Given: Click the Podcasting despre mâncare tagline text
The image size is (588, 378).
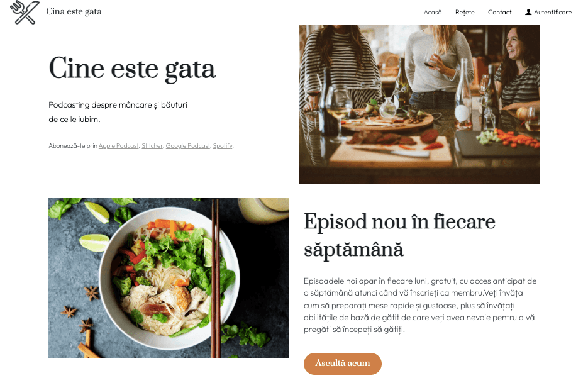Looking at the screenshot, I should (118, 112).
